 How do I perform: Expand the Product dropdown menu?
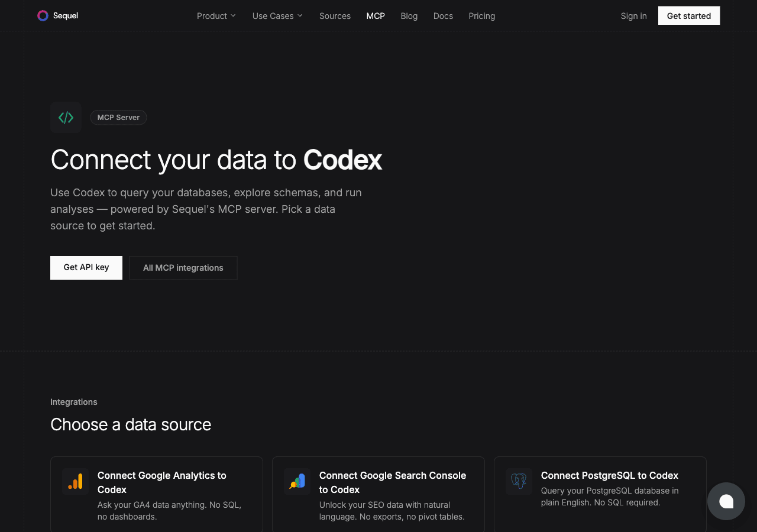click(216, 16)
